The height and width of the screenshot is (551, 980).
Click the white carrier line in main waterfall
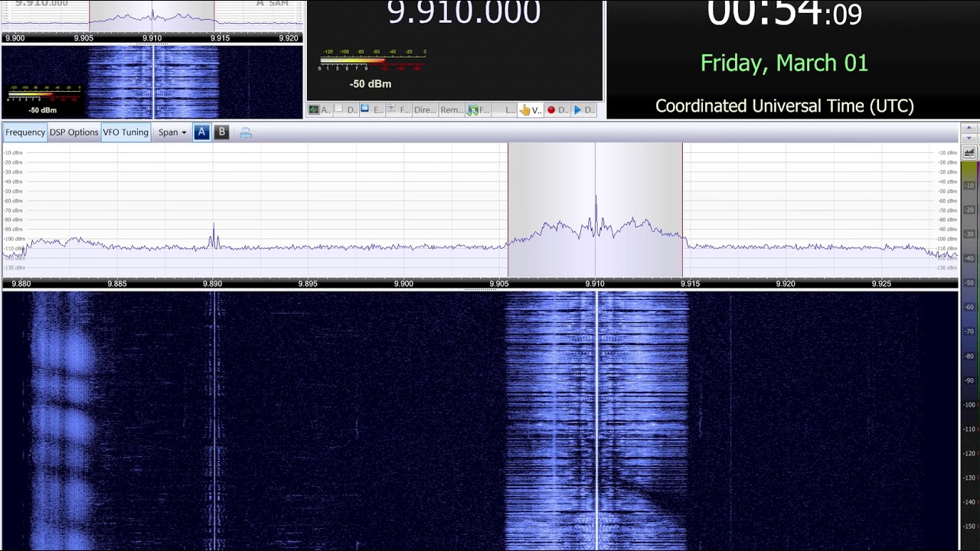(x=596, y=421)
